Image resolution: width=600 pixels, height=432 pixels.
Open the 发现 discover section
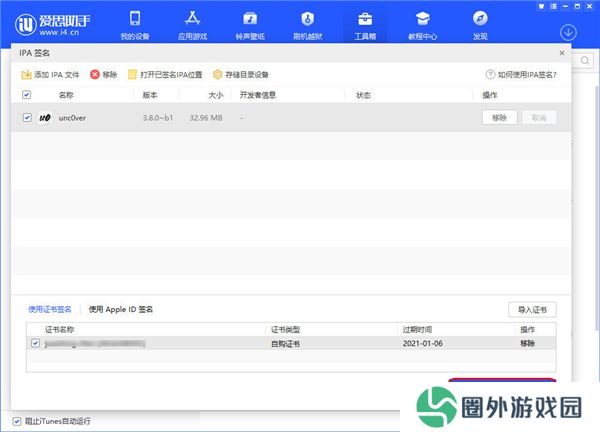pyautogui.click(x=480, y=25)
